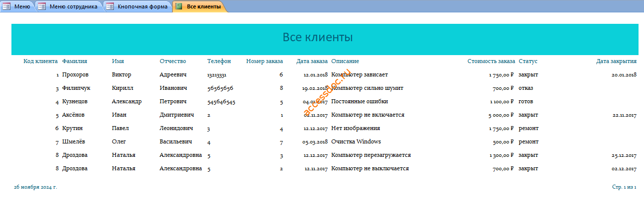Click the Отчество column header
The height and width of the screenshot is (204, 644).
coord(173,61)
